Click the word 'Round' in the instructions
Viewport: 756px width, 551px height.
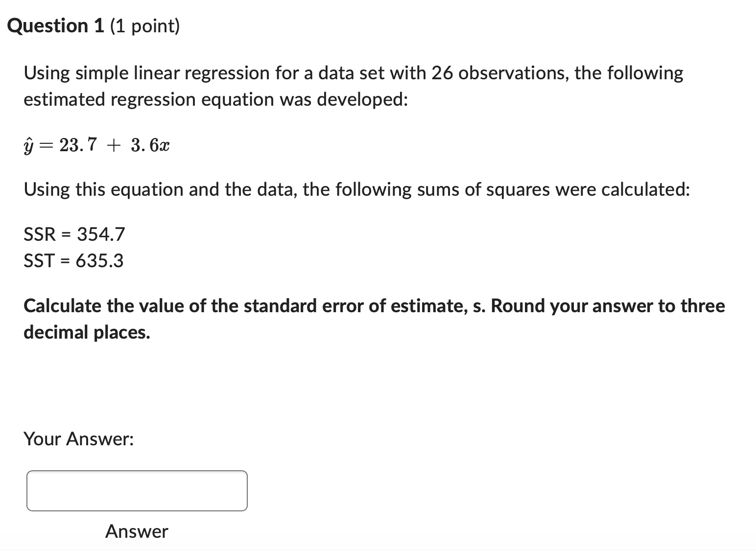click(x=519, y=306)
